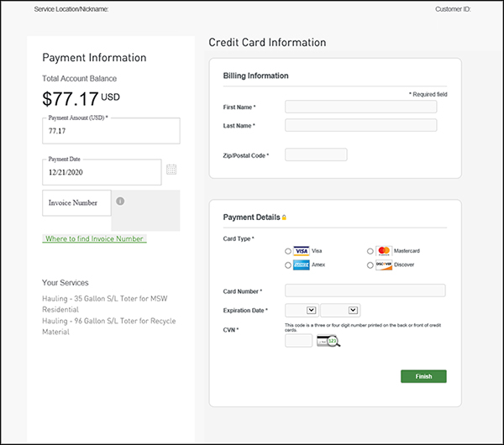Click the Payment Amount (USD) field
This screenshot has height=445, width=504.
111,132
